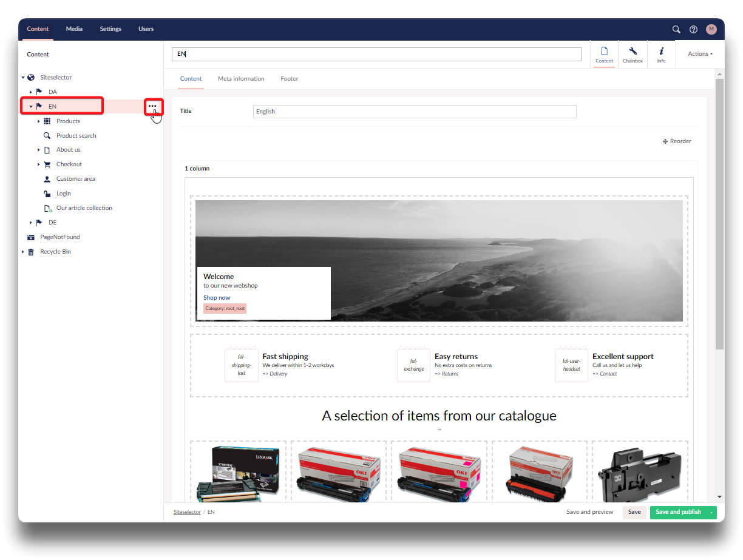Open the user avatar menu
Viewport: 743px width, 560px height.
click(711, 29)
